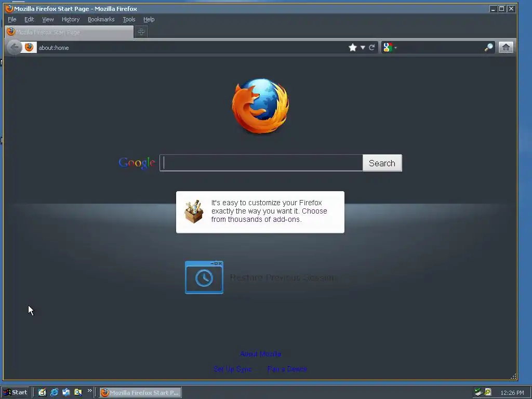Click the Firefox site identity icon
This screenshot has width=532, height=399.
pos(29,47)
